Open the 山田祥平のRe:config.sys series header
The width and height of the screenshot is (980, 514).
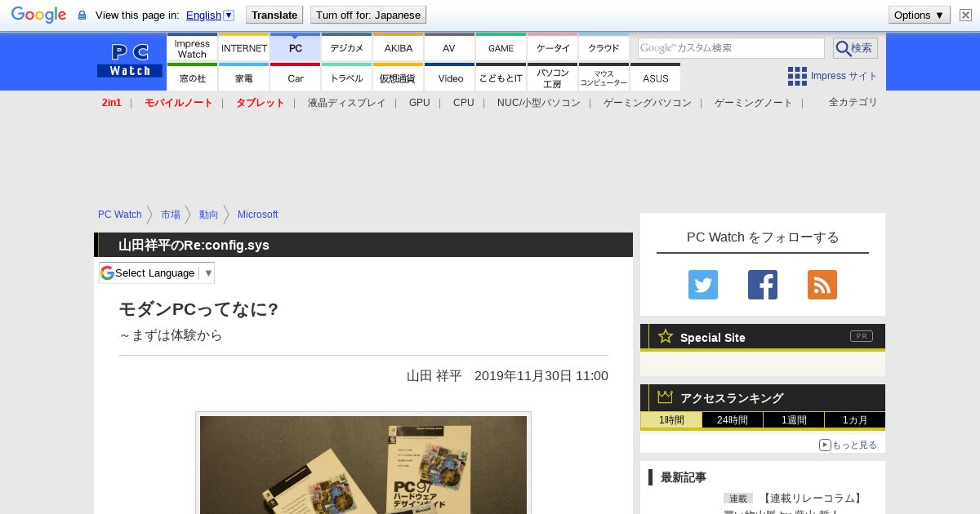(x=194, y=245)
